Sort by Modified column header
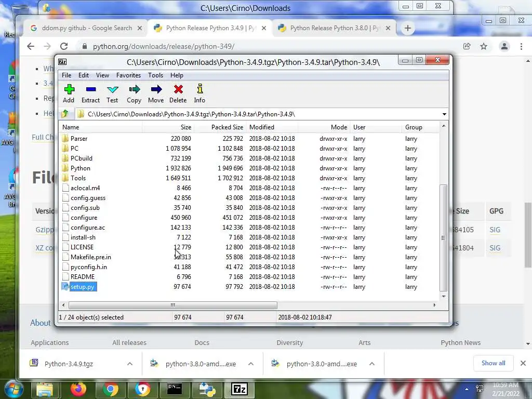 click(272, 127)
